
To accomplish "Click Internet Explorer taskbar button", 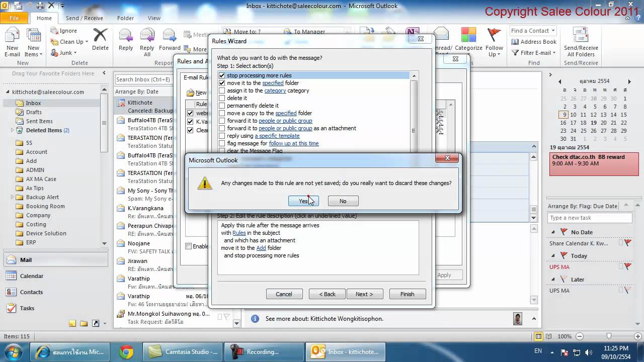I will pyautogui.click(x=69, y=352).
